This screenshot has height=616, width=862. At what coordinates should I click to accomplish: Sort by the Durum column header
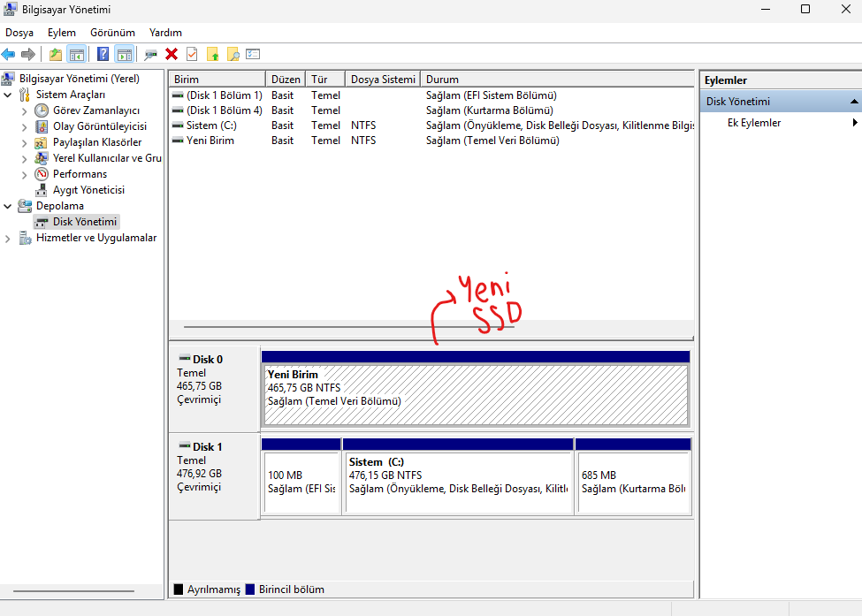557,80
